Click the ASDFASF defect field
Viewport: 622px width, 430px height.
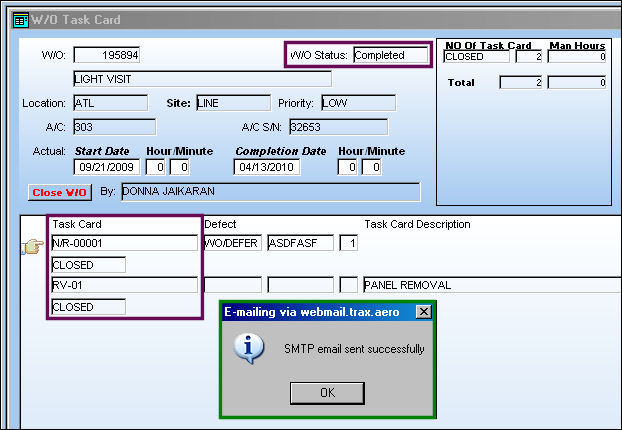pos(301,243)
